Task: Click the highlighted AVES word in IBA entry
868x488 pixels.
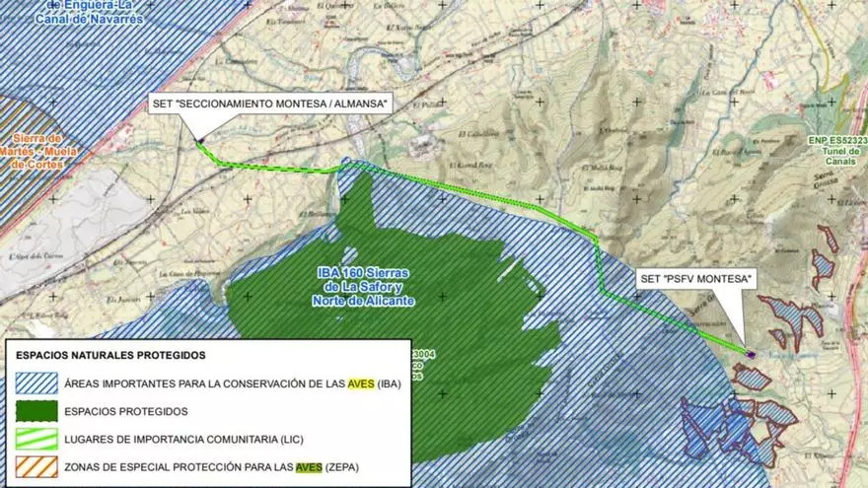Action: (360, 383)
